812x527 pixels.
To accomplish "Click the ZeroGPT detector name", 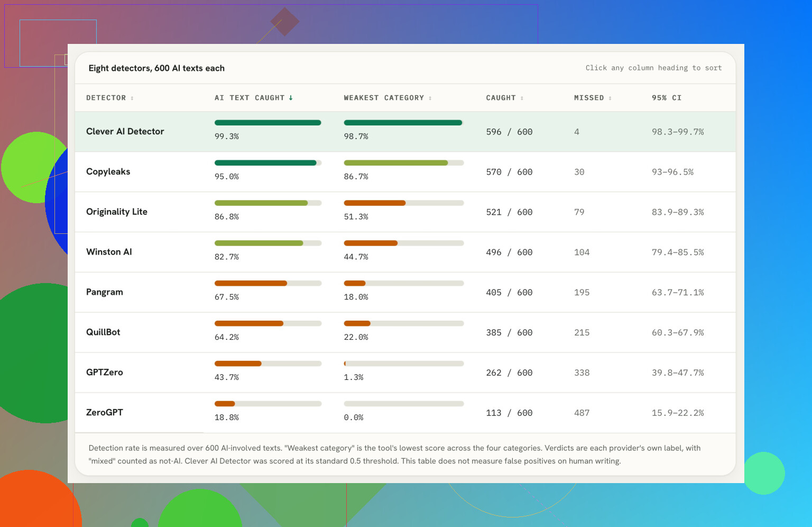I will (105, 412).
